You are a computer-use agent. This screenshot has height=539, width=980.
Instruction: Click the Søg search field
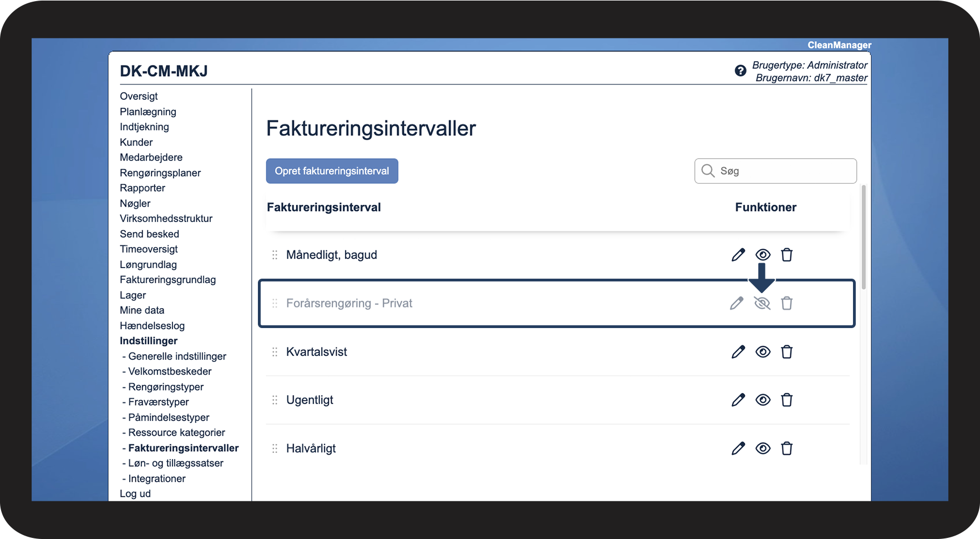coord(782,171)
